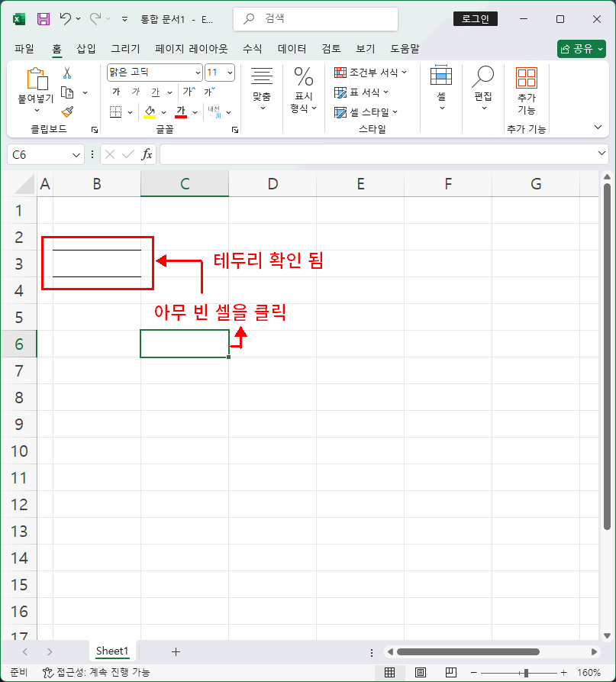Click the 공유 share button
Screen dimensions: 616x682
pos(581,49)
